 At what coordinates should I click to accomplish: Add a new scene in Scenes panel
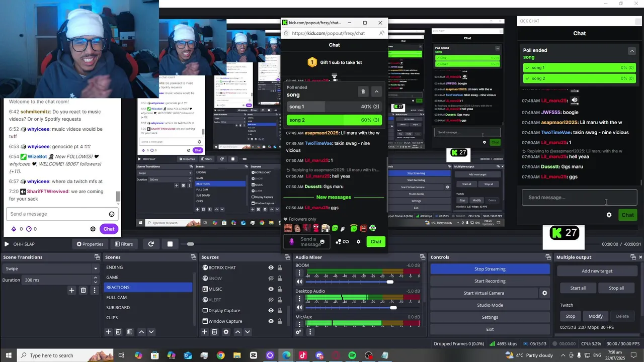108,332
